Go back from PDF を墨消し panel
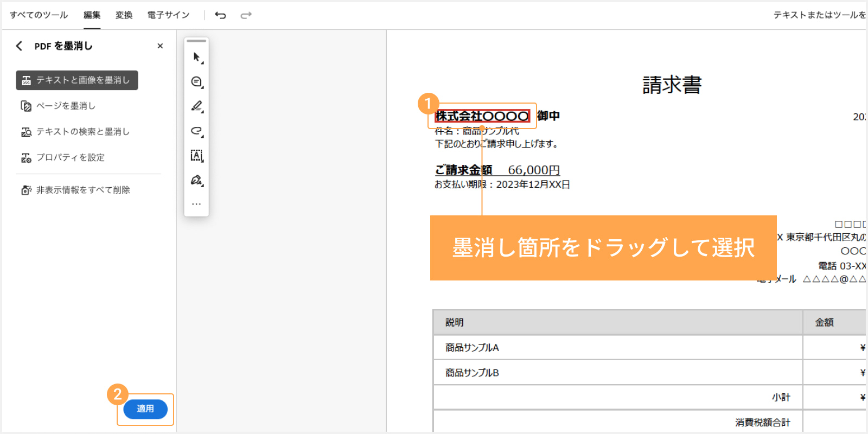The height and width of the screenshot is (434, 868). pos(20,46)
